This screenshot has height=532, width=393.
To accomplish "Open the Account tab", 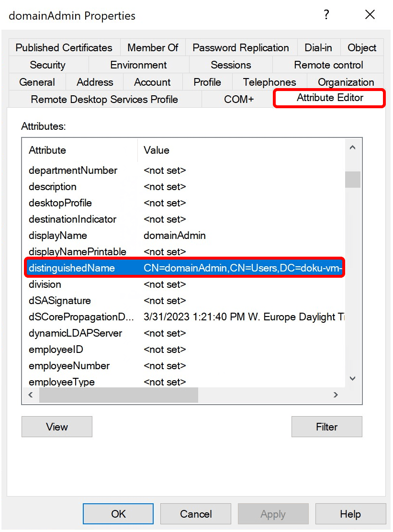I will tap(152, 82).
